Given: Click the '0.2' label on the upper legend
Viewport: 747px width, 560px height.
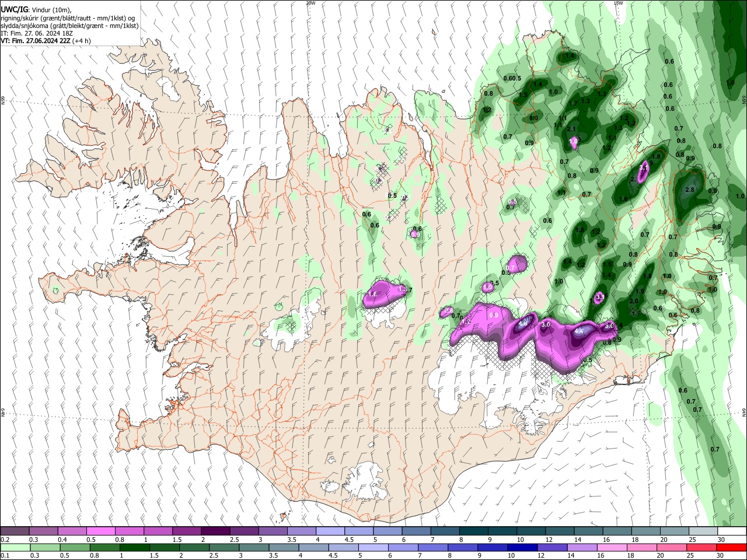Looking at the screenshot, I should click(5, 540).
